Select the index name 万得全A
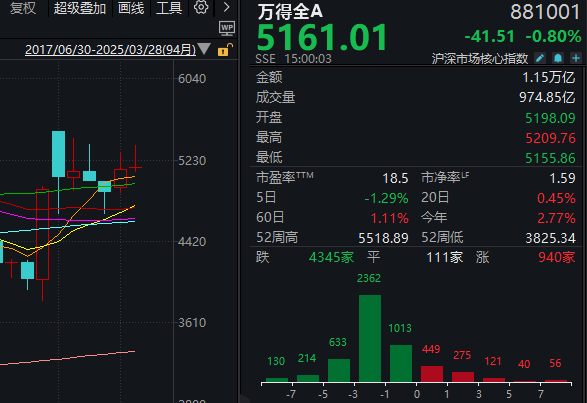Viewport: 587px width, 403px height. pyautogui.click(x=291, y=12)
